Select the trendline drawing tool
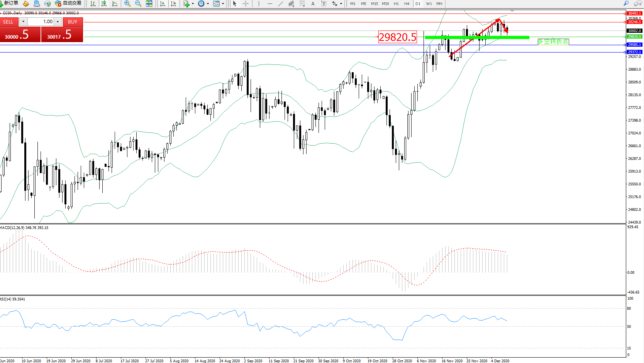This screenshot has height=363, width=644. point(281,4)
